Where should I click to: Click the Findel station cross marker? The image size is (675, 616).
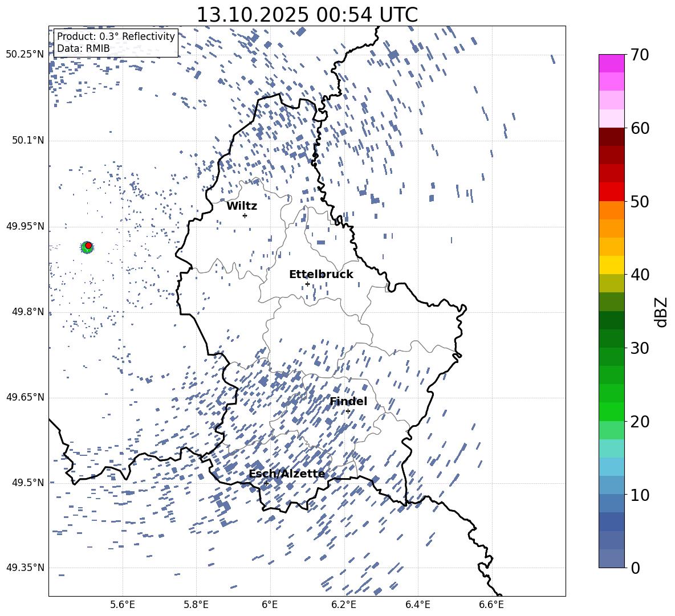tap(348, 411)
